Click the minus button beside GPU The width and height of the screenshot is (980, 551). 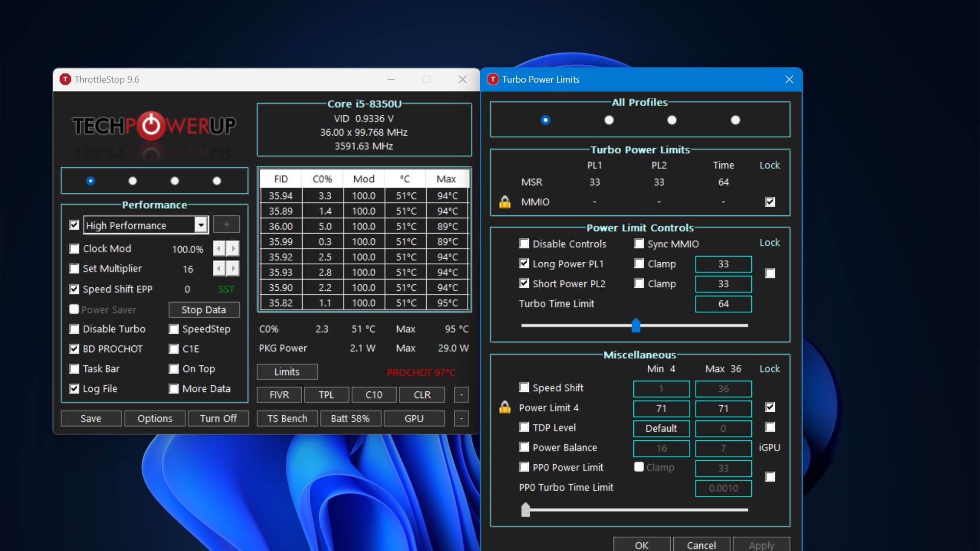pyautogui.click(x=461, y=418)
